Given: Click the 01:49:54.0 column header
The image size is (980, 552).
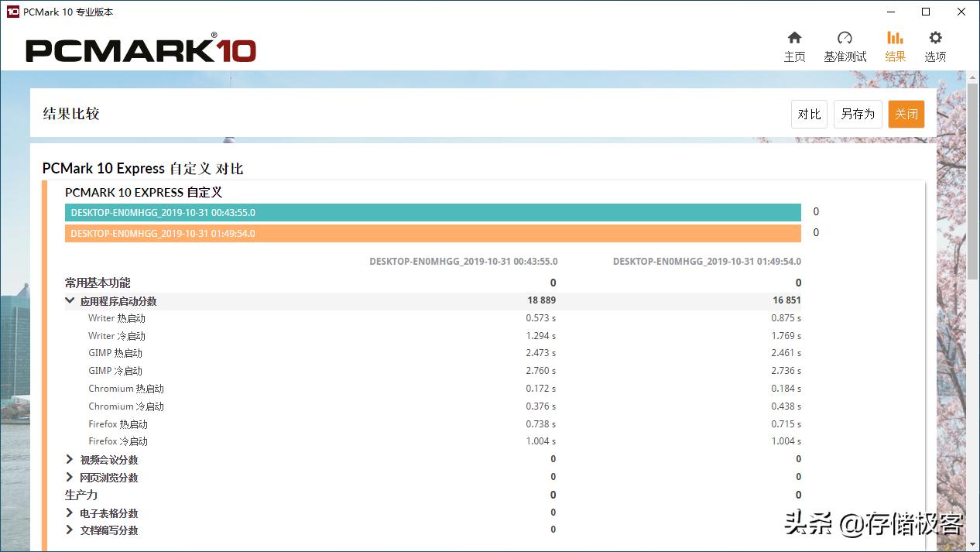Looking at the screenshot, I should (x=707, y=262).
